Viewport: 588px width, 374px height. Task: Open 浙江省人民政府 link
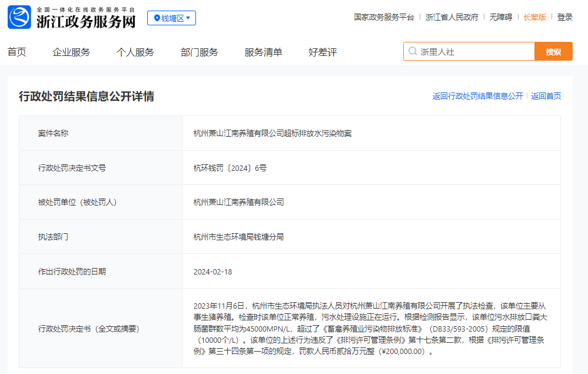click(x=452, y=17)
